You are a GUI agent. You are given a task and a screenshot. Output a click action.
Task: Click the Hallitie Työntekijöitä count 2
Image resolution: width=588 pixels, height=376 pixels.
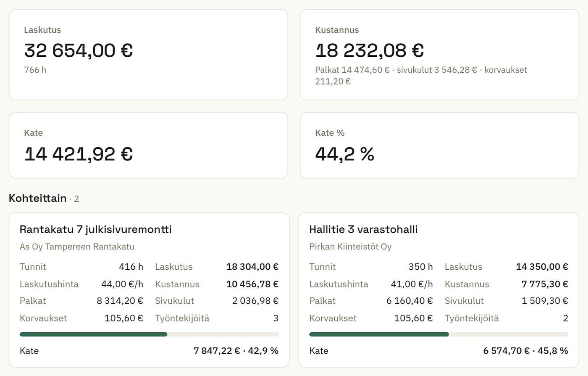click(566, 318)
